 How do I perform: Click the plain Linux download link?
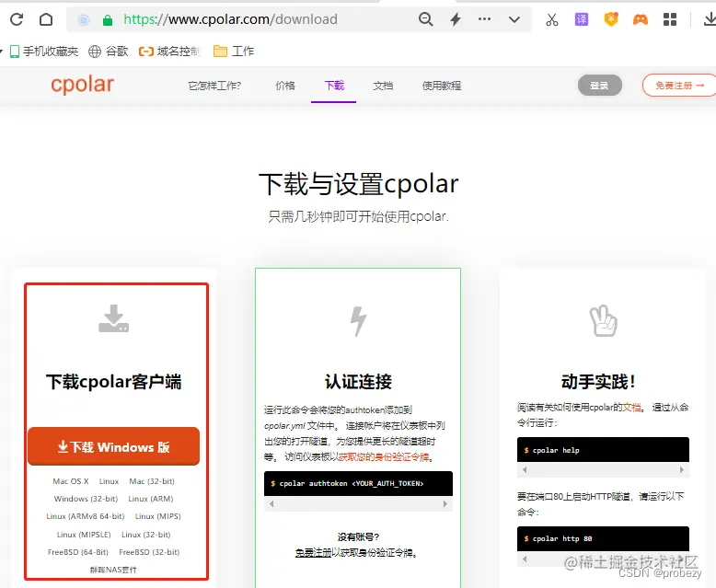pyautogui.click(x=109, y=481)
